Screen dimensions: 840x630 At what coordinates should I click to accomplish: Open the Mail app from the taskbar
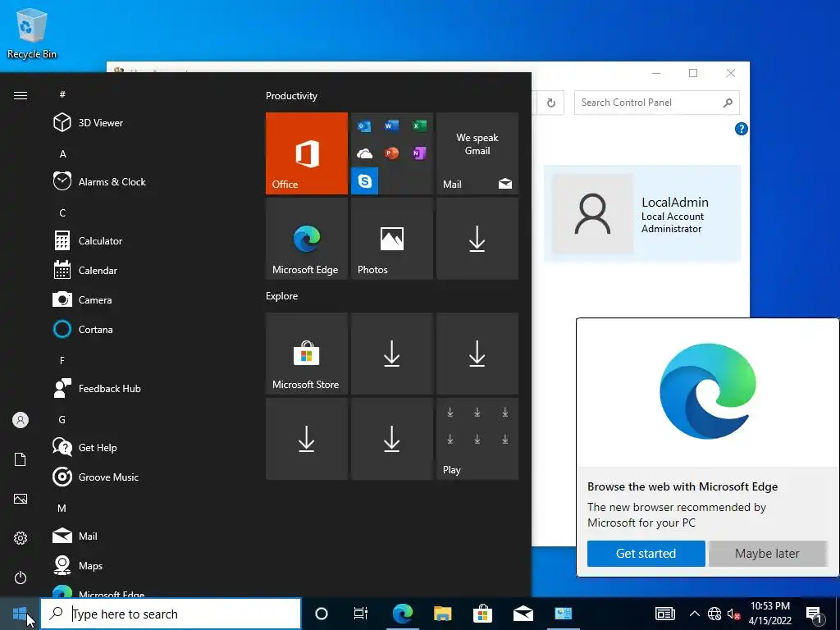coord(523,614)
